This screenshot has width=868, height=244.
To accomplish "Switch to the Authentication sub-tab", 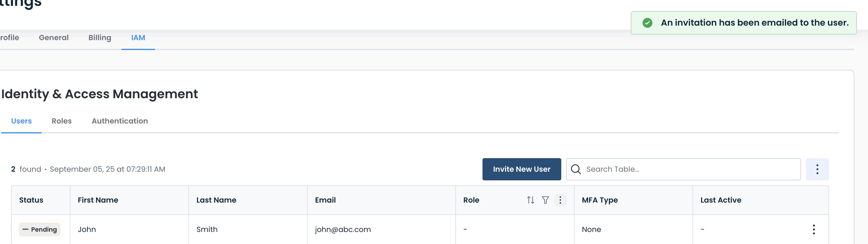I will [x=120, y=121].
